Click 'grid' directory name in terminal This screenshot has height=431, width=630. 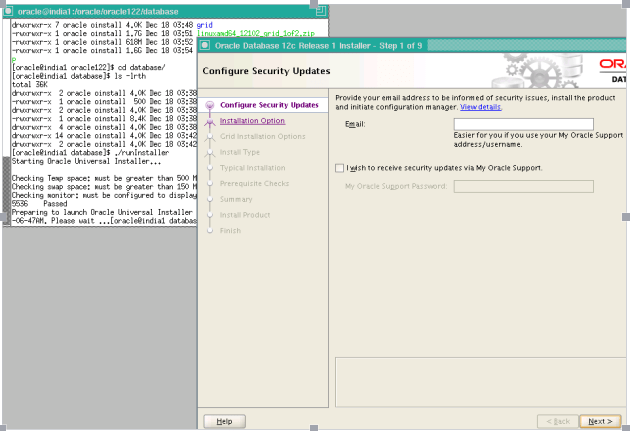click(205, 25)
